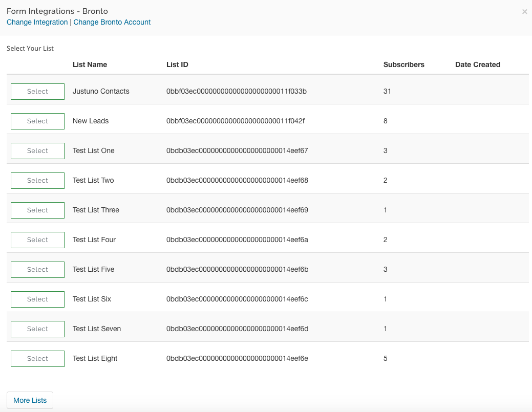
Task: Select the Justuno Contacts list
Action: 37,91
